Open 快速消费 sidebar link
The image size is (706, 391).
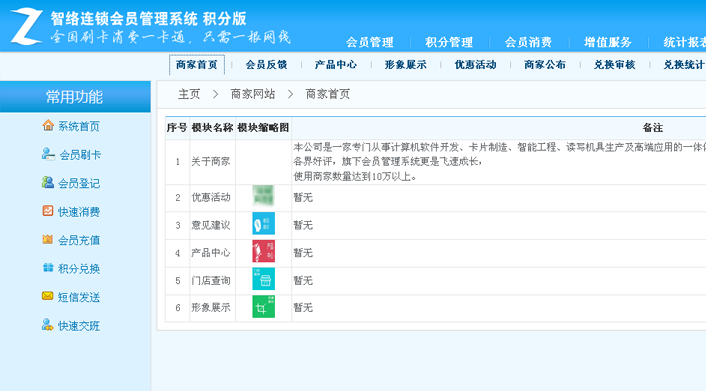click(79, 212)
